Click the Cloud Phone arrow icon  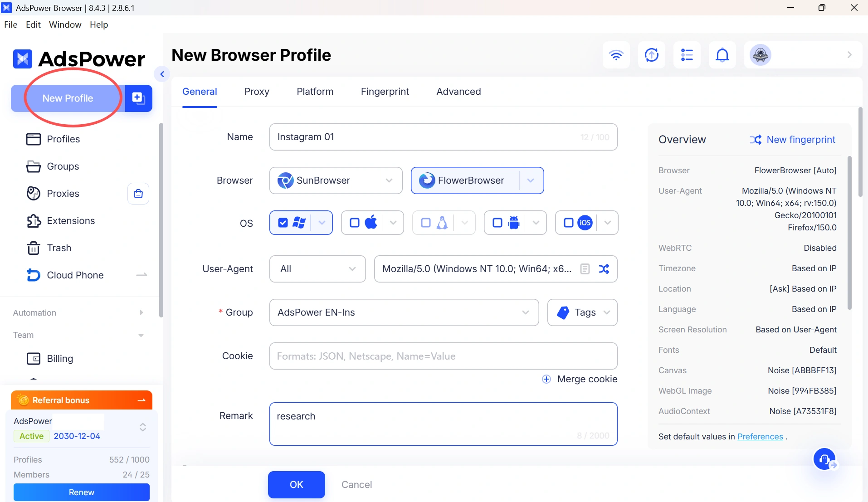coord(141,275)
